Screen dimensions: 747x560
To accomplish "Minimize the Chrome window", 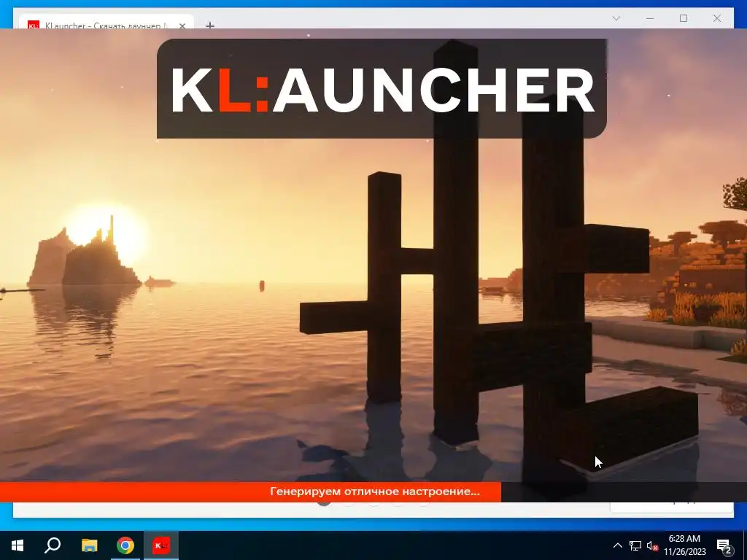I will 650,18.
